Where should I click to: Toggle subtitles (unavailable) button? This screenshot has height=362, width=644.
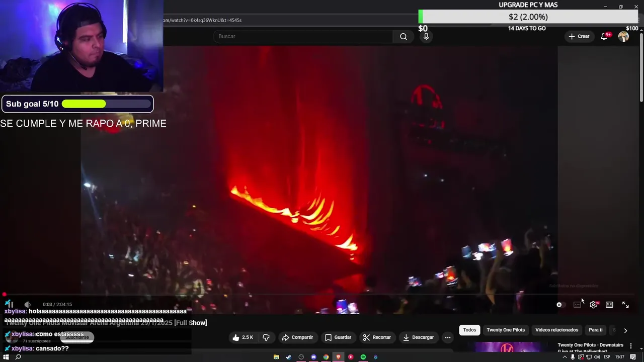[577, 305]
